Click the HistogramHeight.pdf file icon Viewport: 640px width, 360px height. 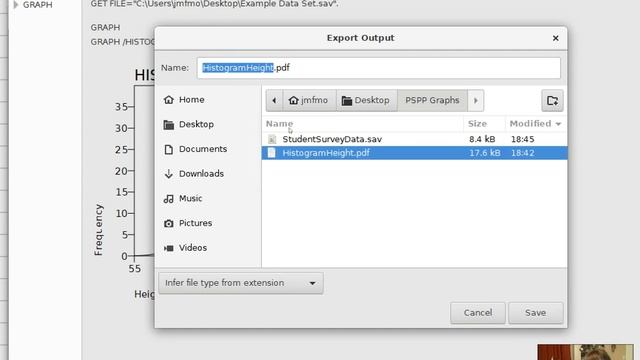tap(272, 153)
